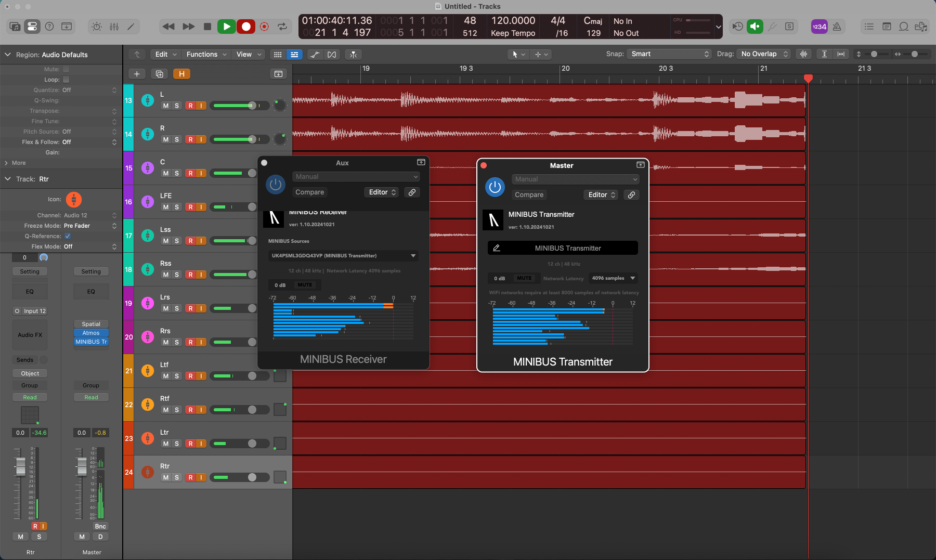Toggle Catch Playhead button
Image resolution: width=936 pixels, height=560 pixels.
353,55
